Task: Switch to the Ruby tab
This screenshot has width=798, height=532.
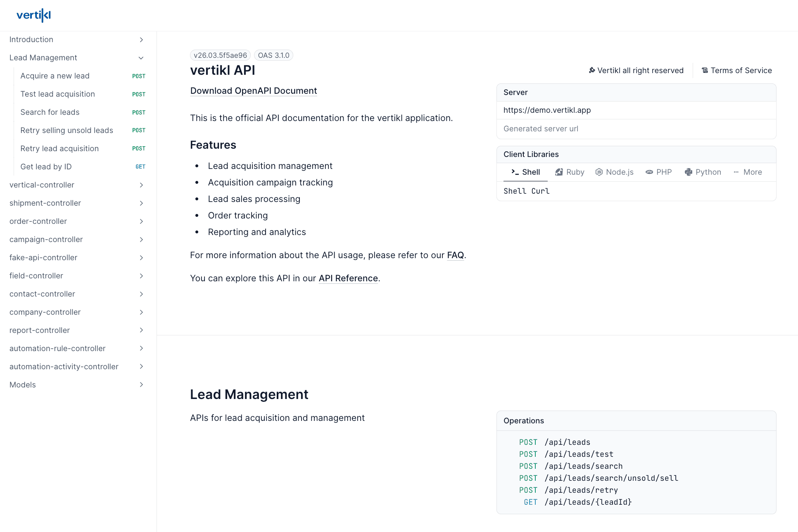Action: click(x=570, y=172)
